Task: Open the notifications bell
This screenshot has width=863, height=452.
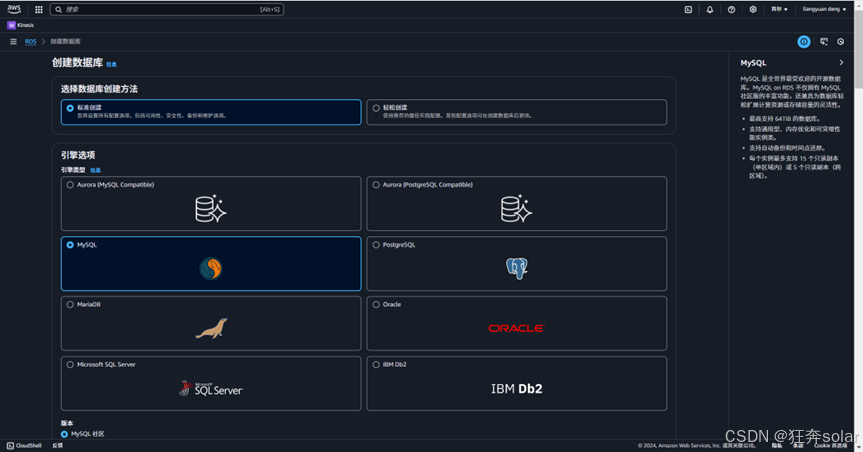Action: 710,9
